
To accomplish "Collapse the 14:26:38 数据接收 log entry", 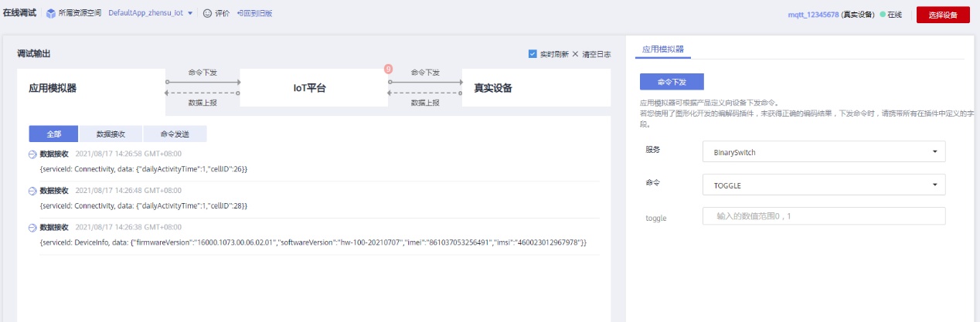I will (x=32, y=228).
